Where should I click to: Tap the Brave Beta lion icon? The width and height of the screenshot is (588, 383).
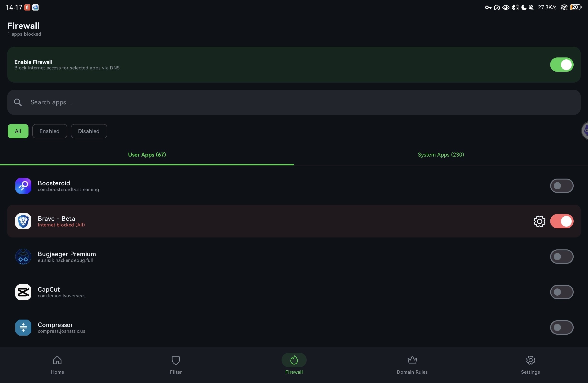click(23, 221)
